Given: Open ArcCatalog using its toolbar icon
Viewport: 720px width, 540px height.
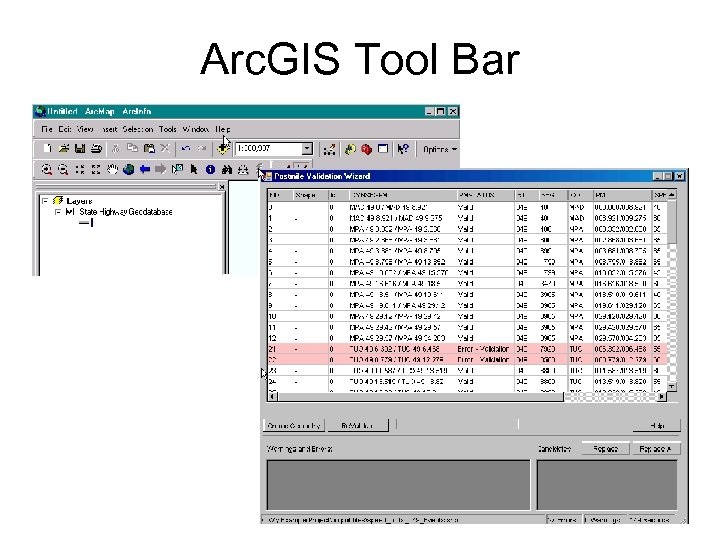Looking at the screenshot, I should 350,149.
